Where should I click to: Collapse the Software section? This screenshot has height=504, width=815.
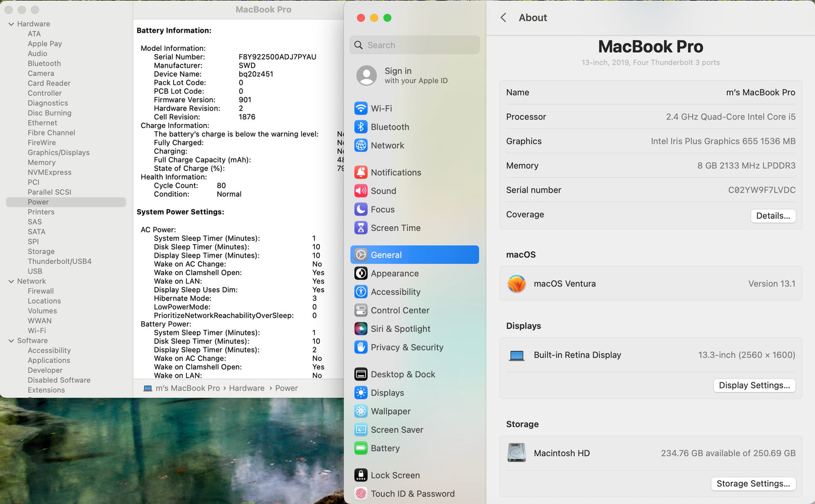[x=11, y=341]
